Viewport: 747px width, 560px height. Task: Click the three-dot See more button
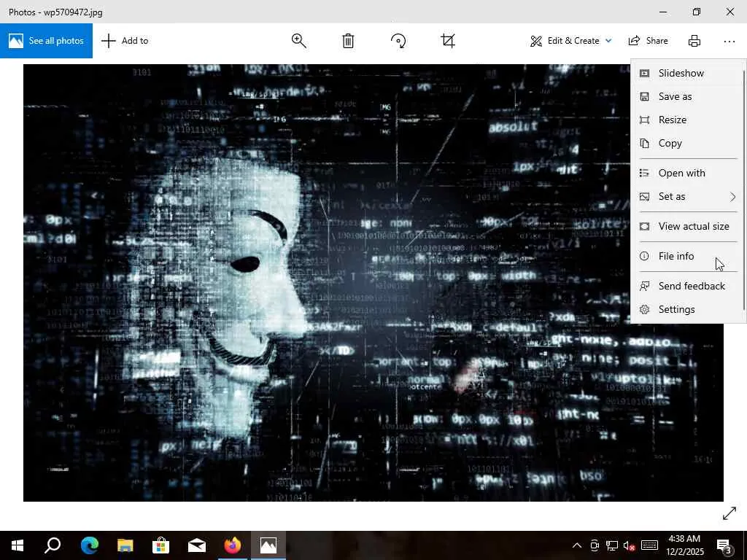pos(729,42)
